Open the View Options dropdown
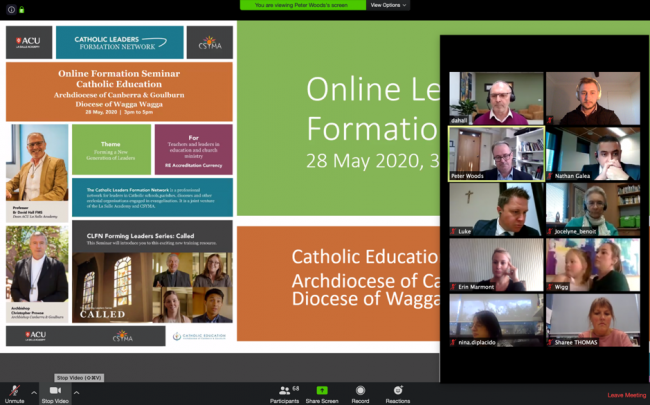 pos(388,5)
